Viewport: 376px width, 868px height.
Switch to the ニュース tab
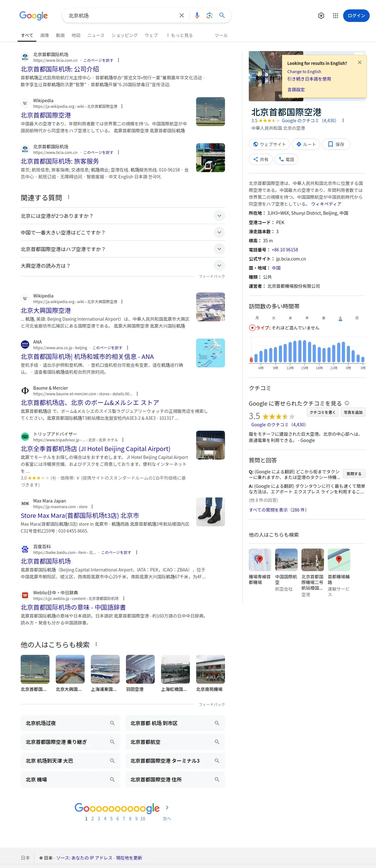[x=96, y=35]
